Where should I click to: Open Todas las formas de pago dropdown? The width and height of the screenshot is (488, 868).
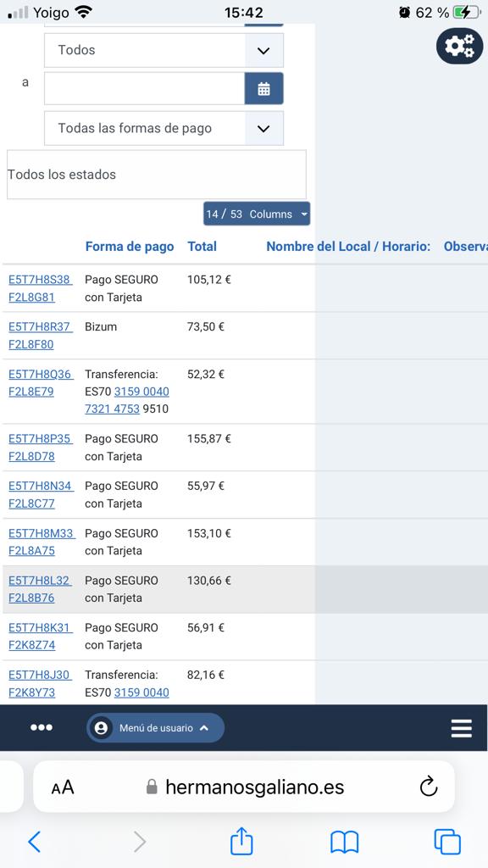click(x=164, y=129)
